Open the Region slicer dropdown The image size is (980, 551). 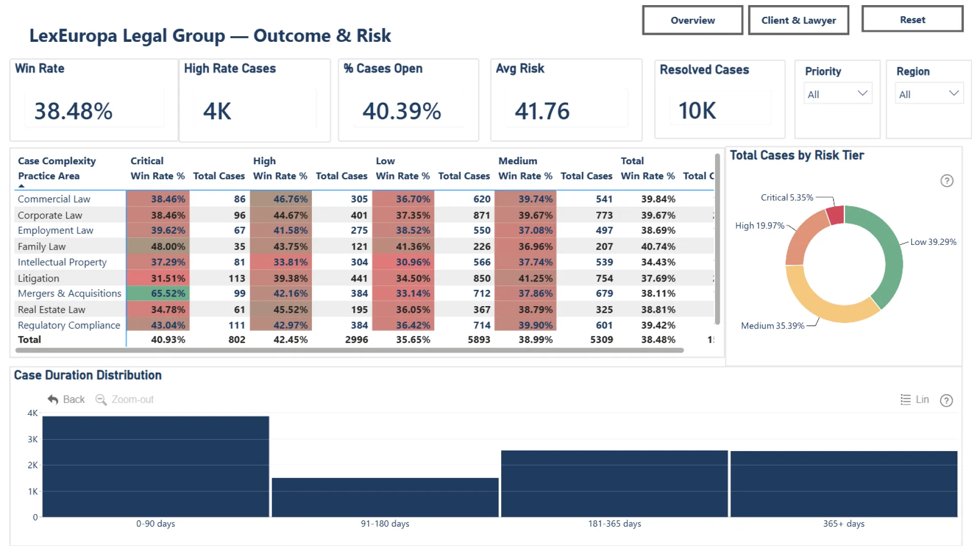click(x=929, y=94)
